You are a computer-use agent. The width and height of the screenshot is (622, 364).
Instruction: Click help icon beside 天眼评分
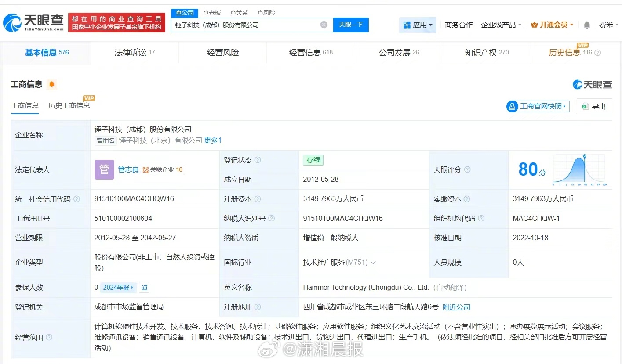pyautogui.click(x=467, y=169)
